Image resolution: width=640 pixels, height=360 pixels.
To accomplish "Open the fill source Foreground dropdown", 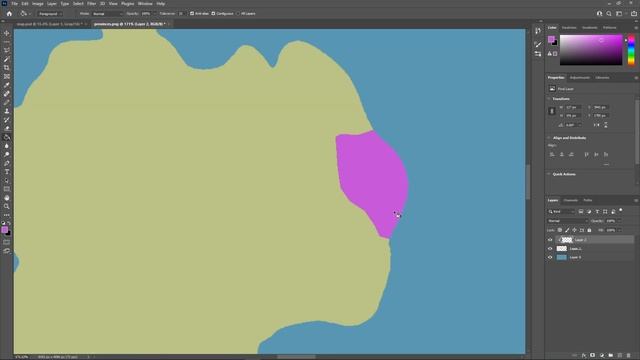I will pyautogui.click(x=50, y=13).
